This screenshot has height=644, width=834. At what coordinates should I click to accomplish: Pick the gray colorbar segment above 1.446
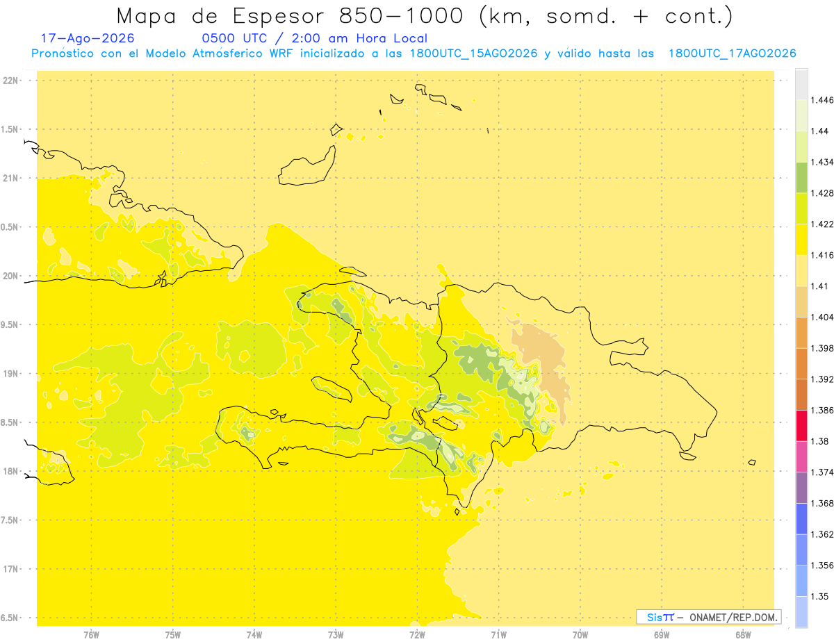pyautogui.click(x=801, y=85)
